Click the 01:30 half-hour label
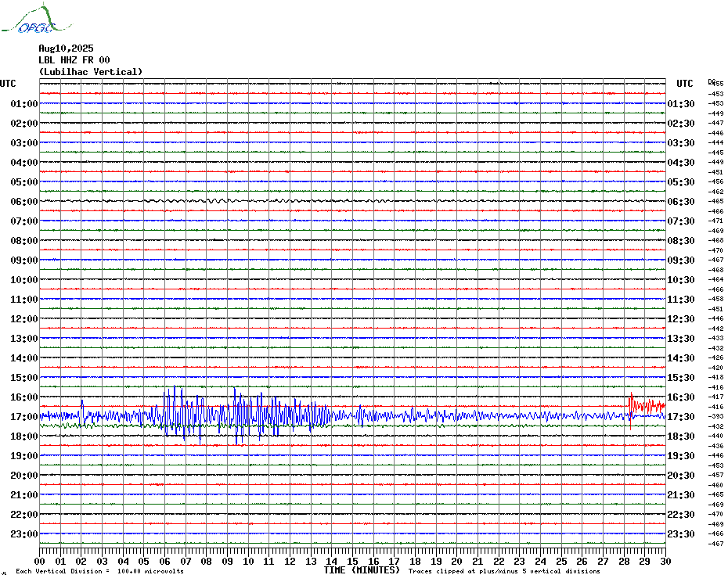The height and width of the screenshot is (582, 728). click(x=681, y=103)
